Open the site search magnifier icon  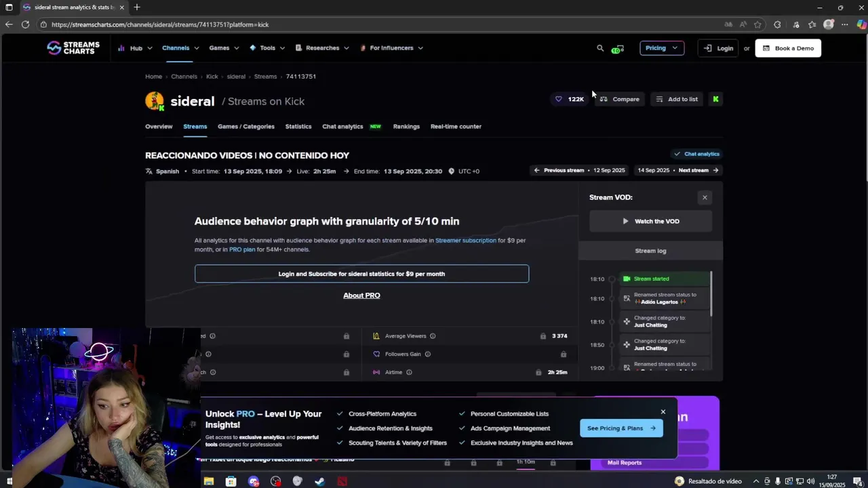click(x=600, y=48)
